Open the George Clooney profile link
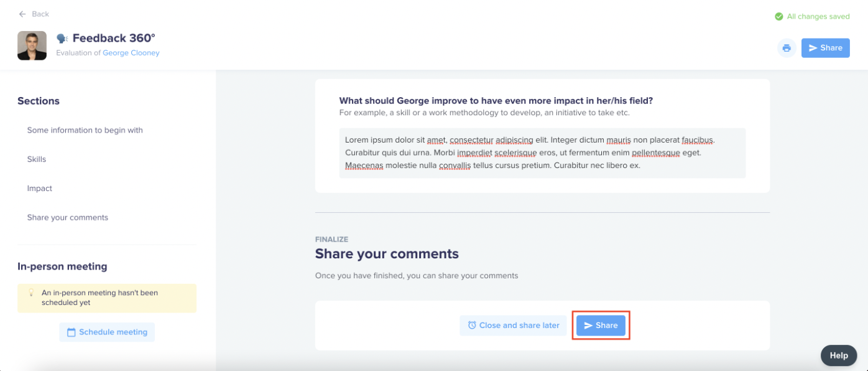Screen dimensions: 868x371 [x=131, y=53]
